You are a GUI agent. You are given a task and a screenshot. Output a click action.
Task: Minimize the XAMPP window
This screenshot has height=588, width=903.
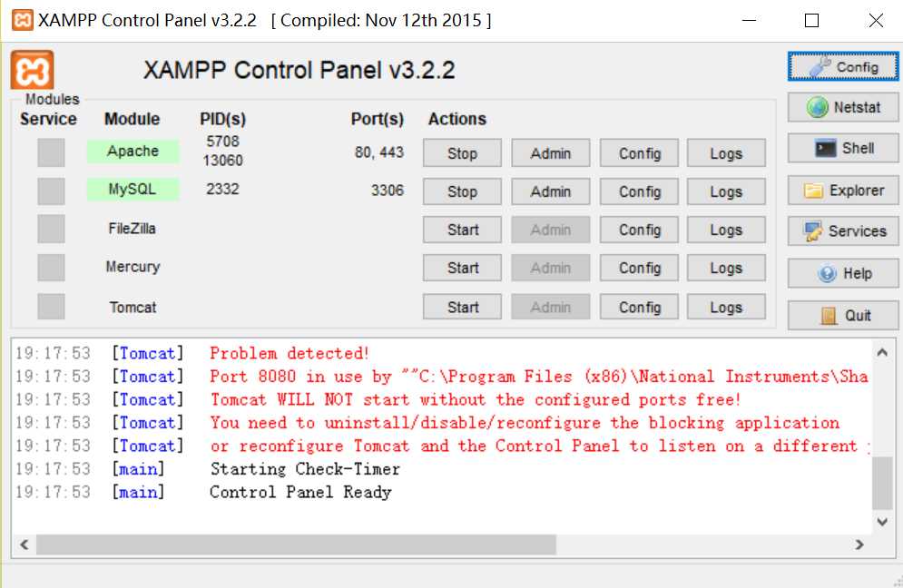click(749, 20)
